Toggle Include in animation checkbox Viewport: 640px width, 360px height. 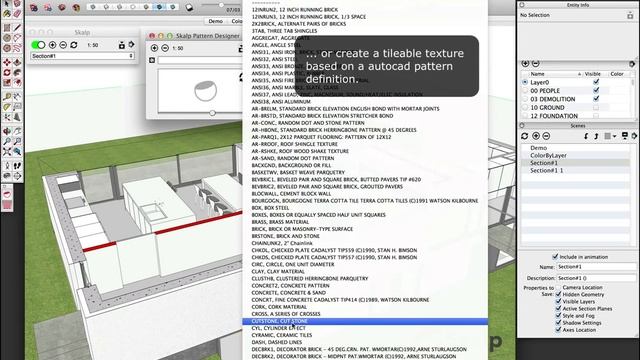point(555,257)
